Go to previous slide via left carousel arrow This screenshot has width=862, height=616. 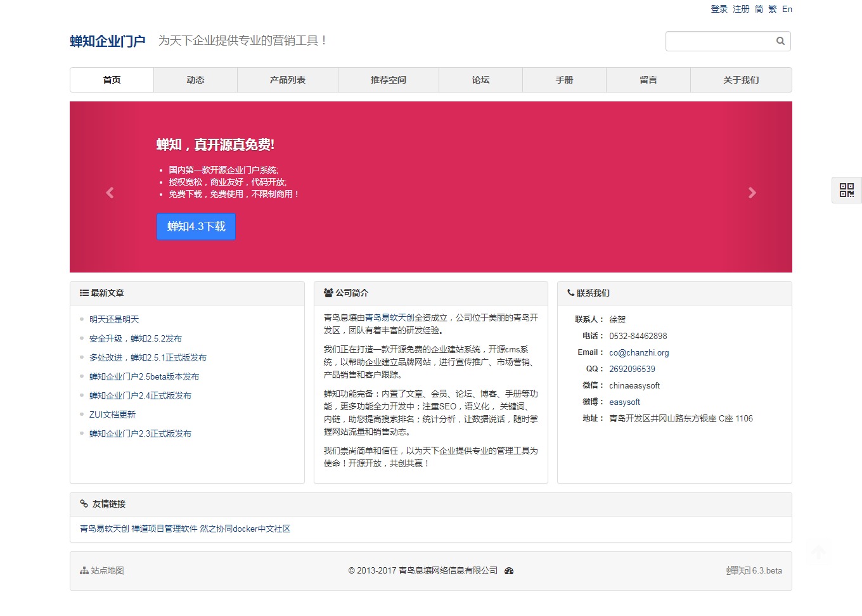(110, 193)
